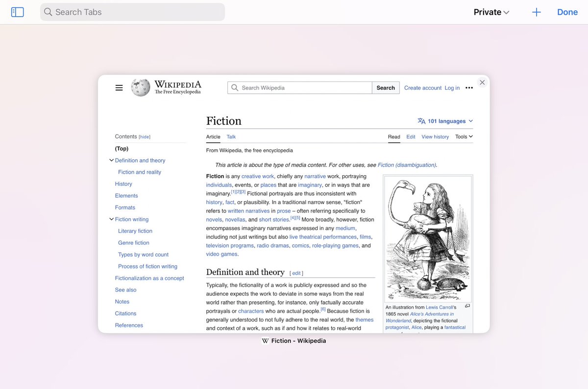The height and width of the screenshot is (389, 588).
Task: Go to Citations in contents
Action: (x=125, y=313)
